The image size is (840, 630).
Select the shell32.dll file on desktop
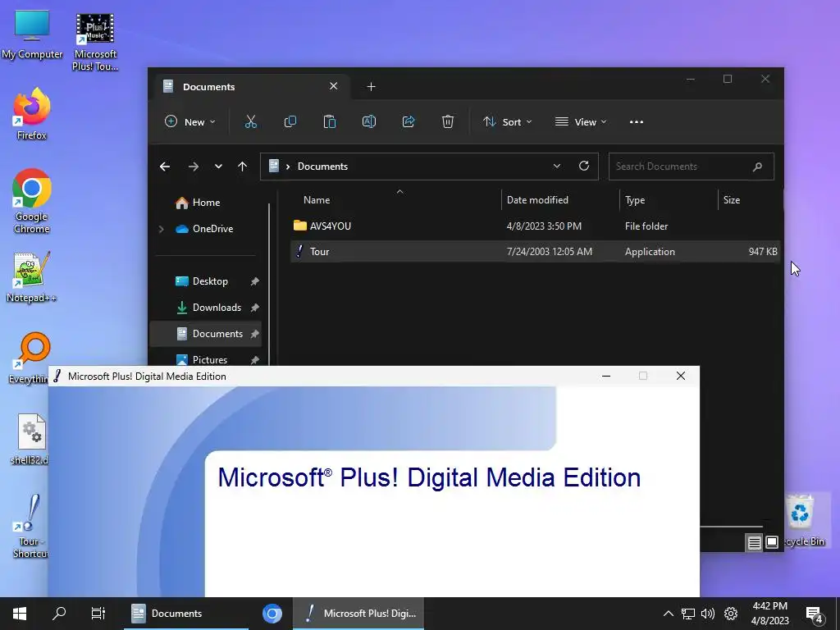(30, 439)
